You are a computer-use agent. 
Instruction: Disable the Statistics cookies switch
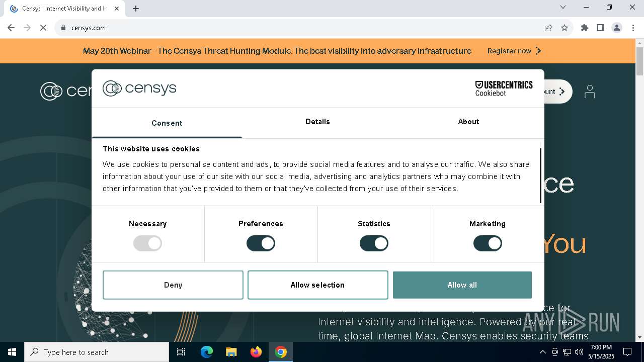[x=374, y=243]
